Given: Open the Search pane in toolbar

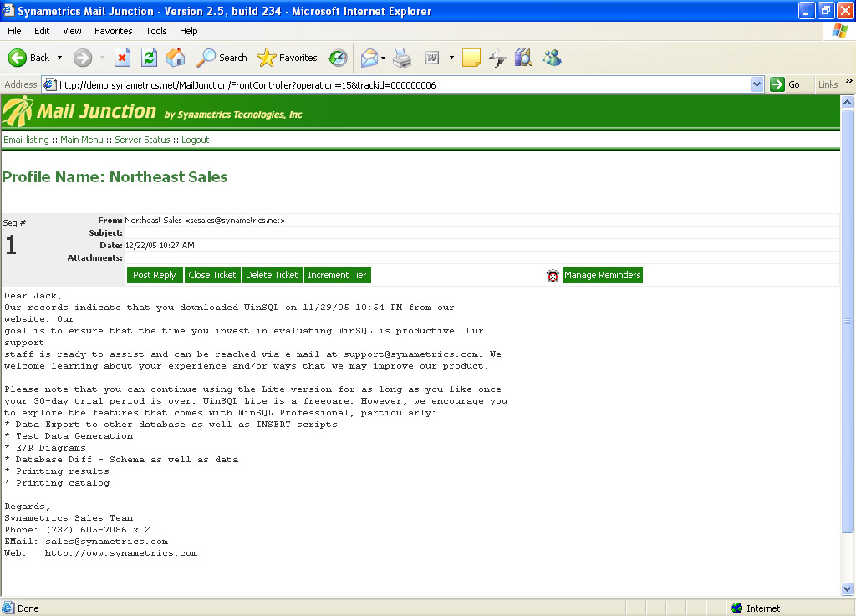Looking at the screenshot, I should [x=222, y=58].
